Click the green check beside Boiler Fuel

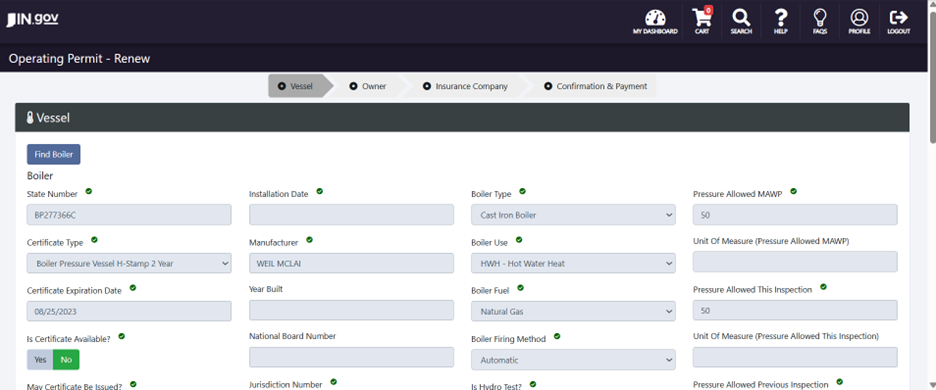520,287
